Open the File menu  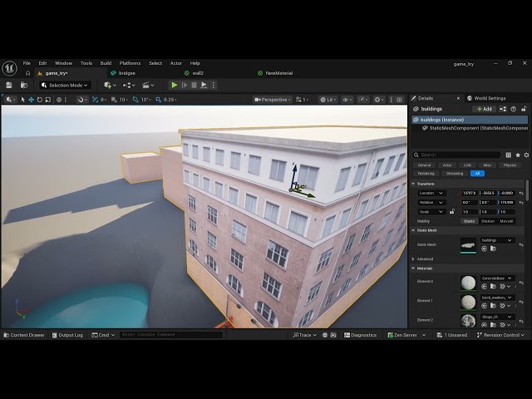tap(27, 63)
